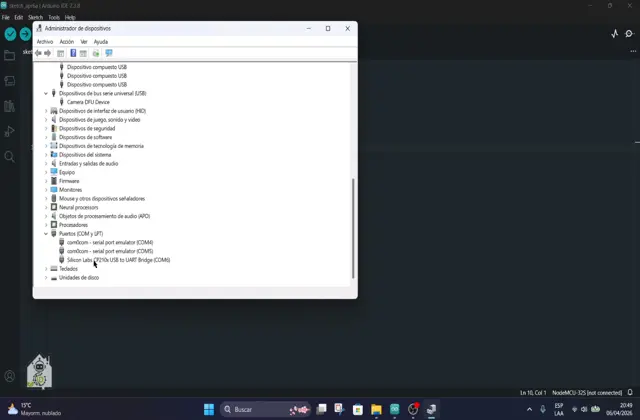The height and width of the screenshot is (420, 640).
Task: Click the Windows Start button
Action: pos(209,409)
